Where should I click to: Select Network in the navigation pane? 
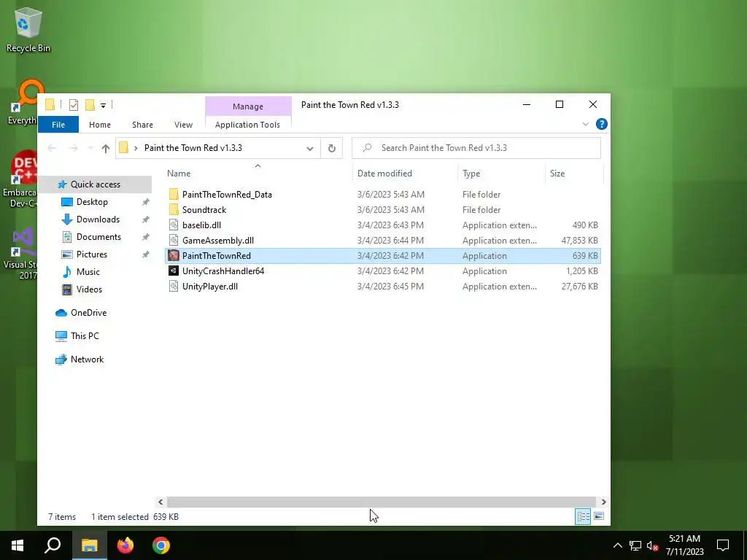87,359
